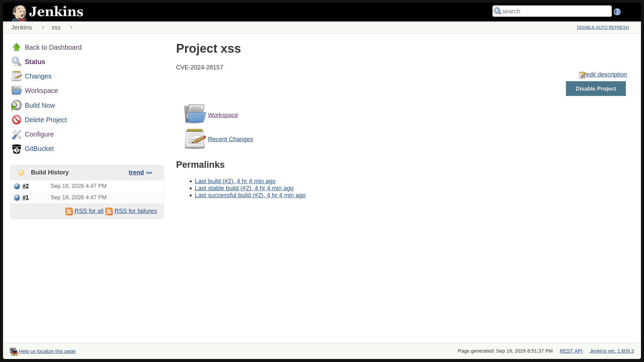Open the Jenkins breadcrumb dropdown arrow
This screenshot has width=644, height=362.
coord(43,28)
